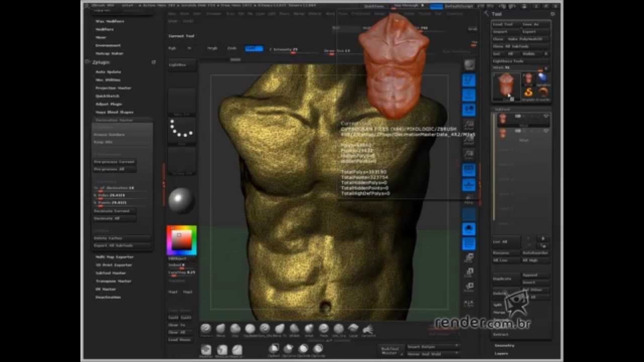Viewport: 644px width, 362px height.
Task: Collapse the Decimation Master section
Action: click(x=114, y=120)
